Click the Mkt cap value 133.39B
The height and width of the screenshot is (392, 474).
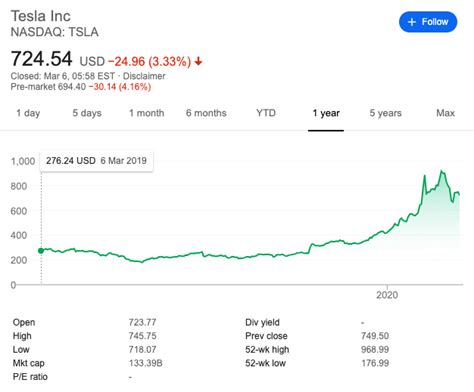point(146,363)
